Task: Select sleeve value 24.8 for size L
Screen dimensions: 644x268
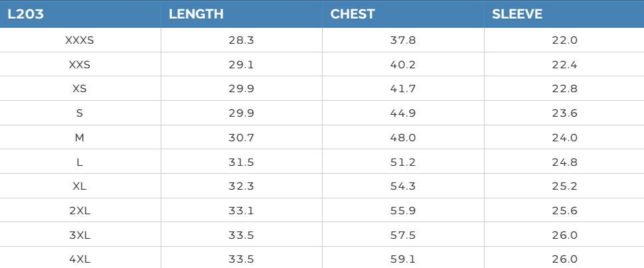Action: 565,163
